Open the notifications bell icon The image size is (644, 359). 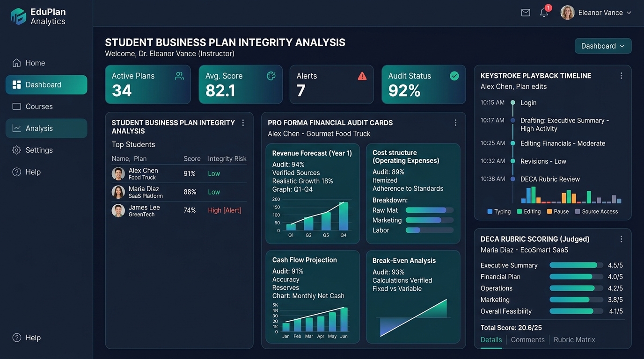[x=544, y=13]
